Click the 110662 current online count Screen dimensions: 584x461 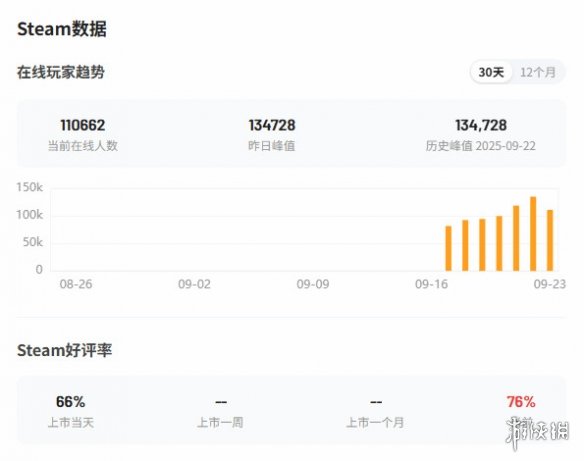point(83,125)
